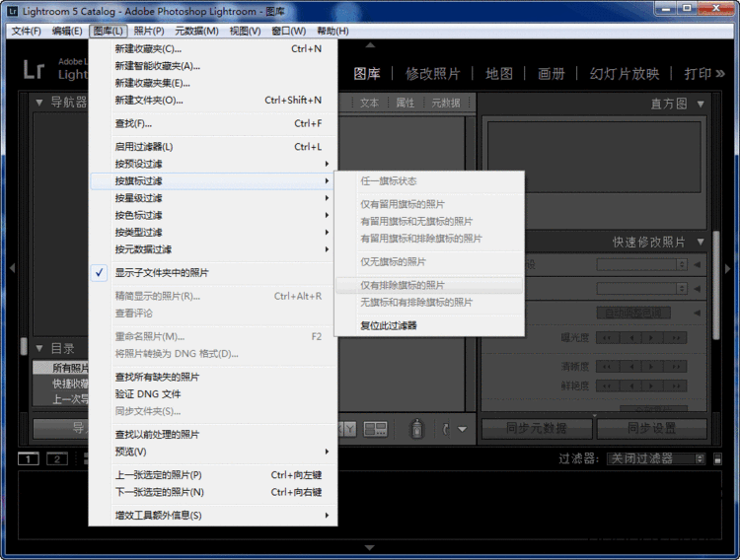The width and height of the screenshot is (740, 560).
Task: Open the 关闭过滤器 filter dropdown
Action: pyautogui.click(x=656, y=458)
